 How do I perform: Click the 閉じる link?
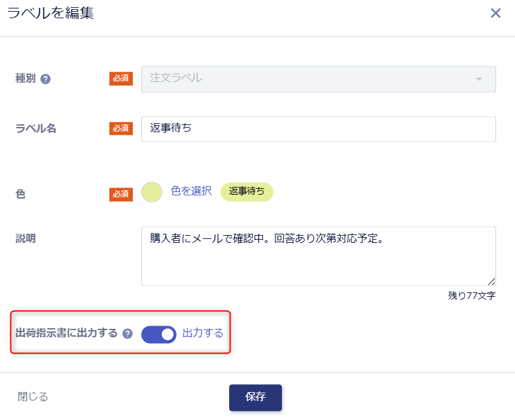(x=33, y=397)
